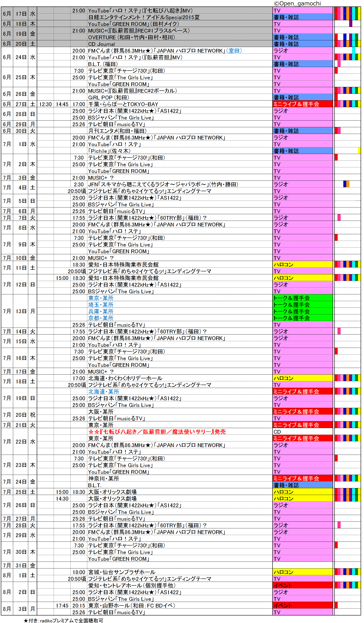
Task: Click blue 東京・某所 link in 7月13日 row
Action: tap(101, 298)
